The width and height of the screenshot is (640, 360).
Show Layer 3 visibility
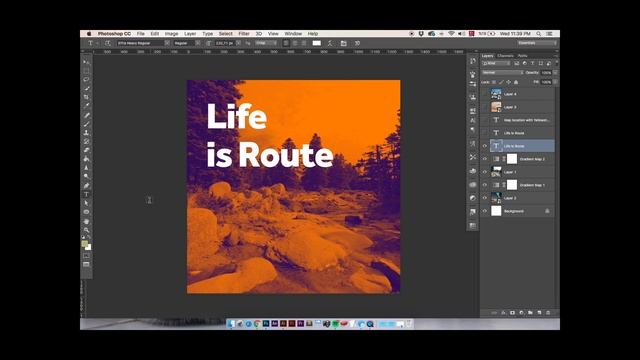point(485,107)
